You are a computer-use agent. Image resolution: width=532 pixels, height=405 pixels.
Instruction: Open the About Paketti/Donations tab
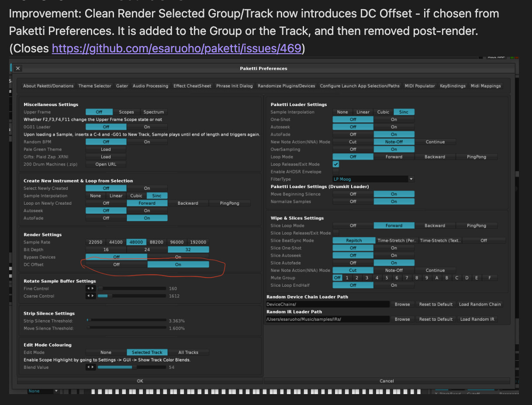point(48,86)
